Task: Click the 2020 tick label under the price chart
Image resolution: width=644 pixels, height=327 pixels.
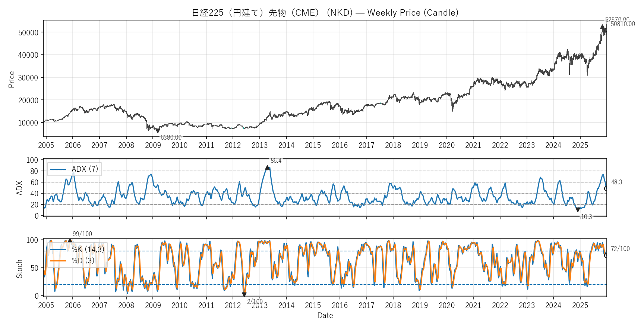Action: point(446,145)
